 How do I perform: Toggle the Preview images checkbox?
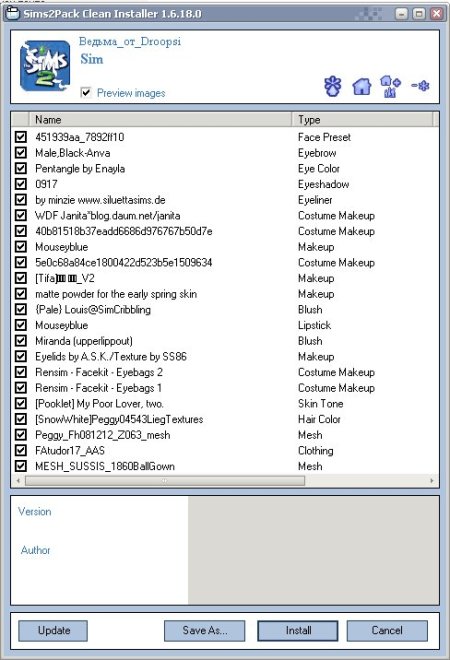(x=86, y=92)
